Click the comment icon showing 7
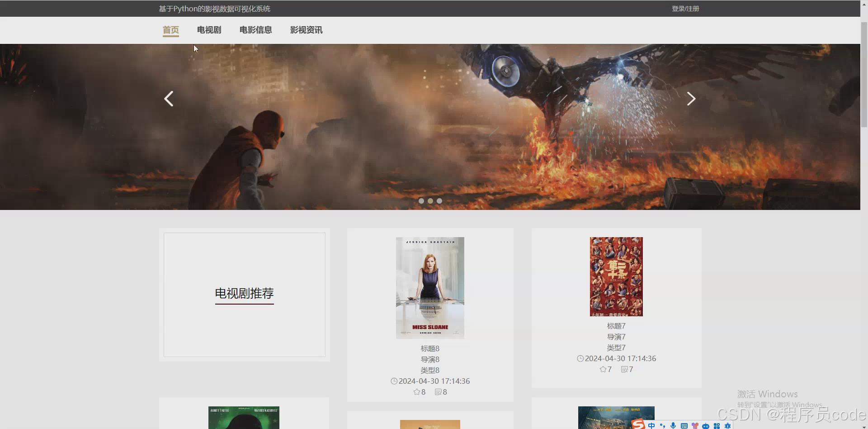The image size is (868, 429). coord(624,369)
